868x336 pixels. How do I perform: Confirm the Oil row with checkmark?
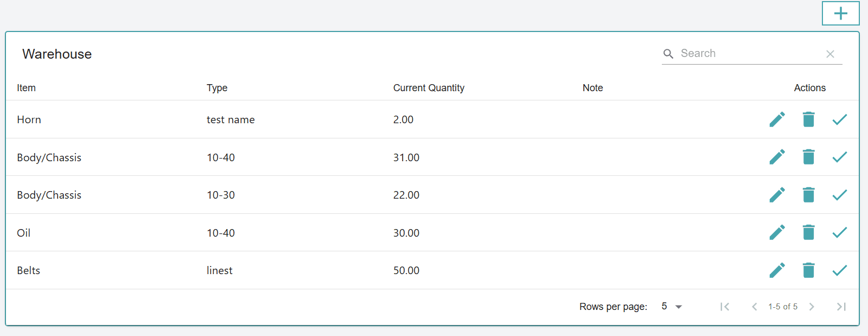tap(839, 232)
